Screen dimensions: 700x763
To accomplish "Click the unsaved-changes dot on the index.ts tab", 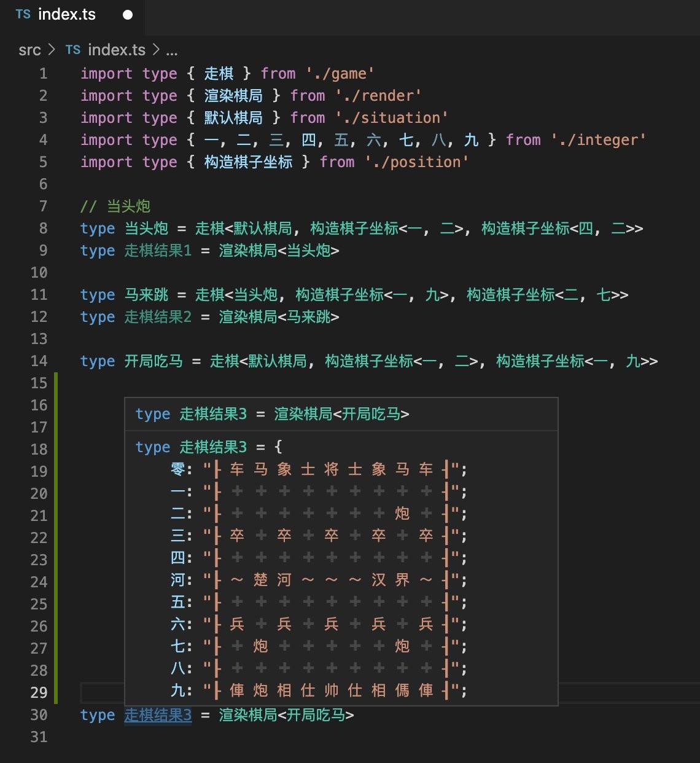I will (128, 15).
